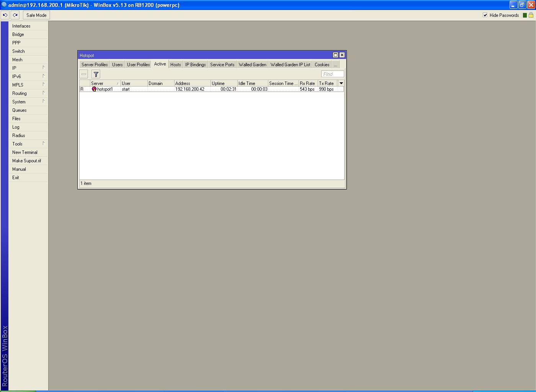This screenshot has width=536, height=392.
Task: Click Exit in the sidebar
Action: point(28,178)
